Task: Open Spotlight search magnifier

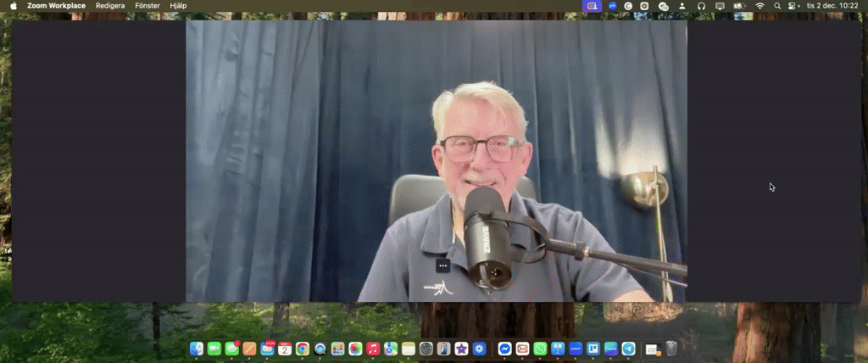Action: point(777,6)
